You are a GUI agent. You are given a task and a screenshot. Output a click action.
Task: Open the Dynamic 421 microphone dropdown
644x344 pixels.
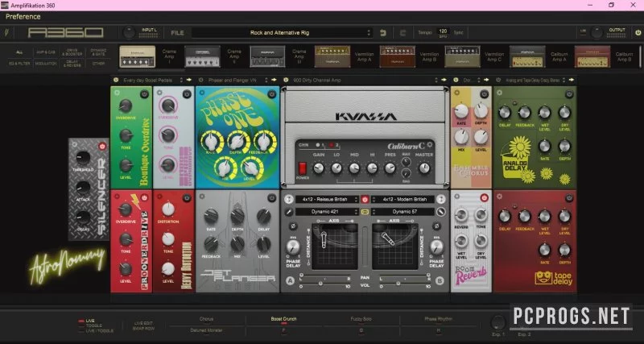click(x=327, y=212)
